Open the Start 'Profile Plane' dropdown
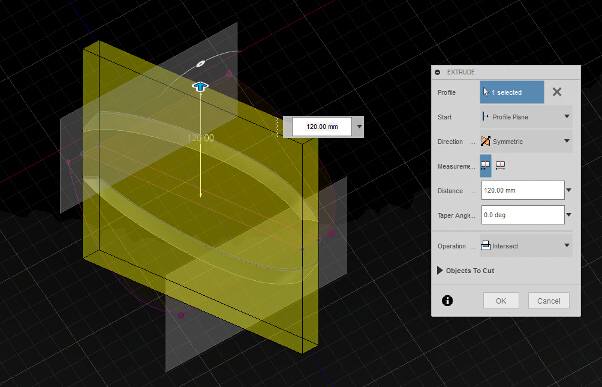This screenshot has height=387, width=602. (526, 117)
